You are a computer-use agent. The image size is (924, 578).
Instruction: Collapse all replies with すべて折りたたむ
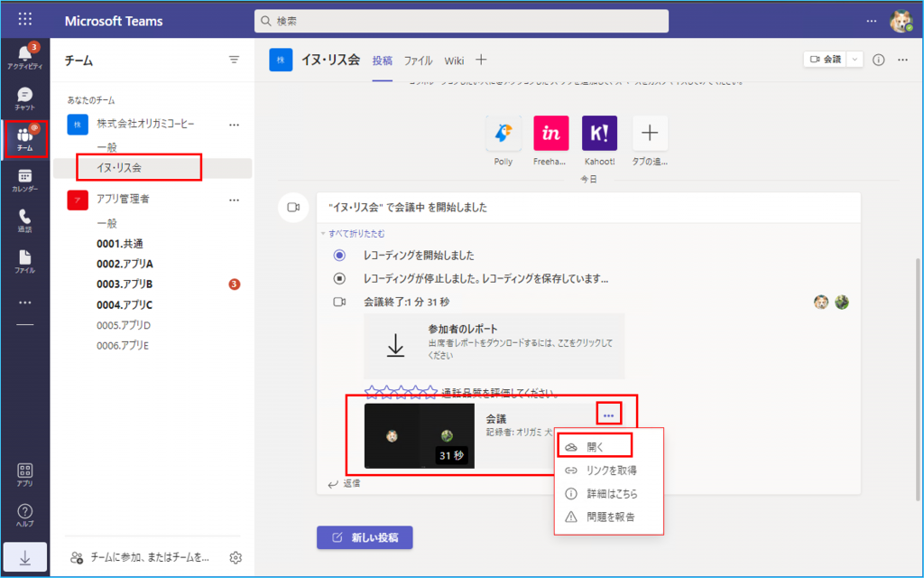[x=347, y=234]
